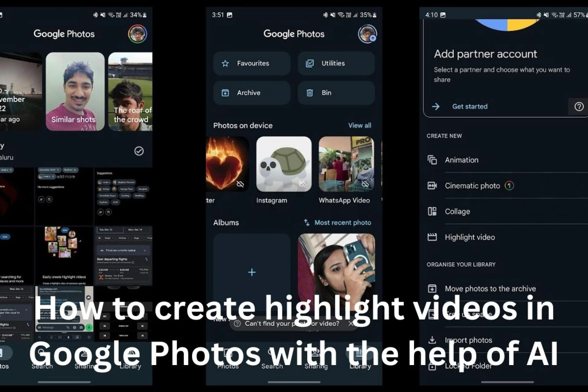
Task: Click the help question mark icon
Action: pyautogui.click(x=579, y=107)
